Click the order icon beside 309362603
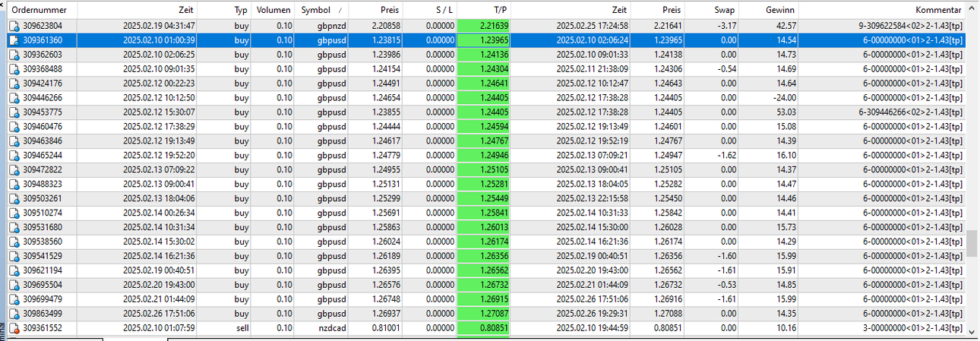The width and height of the screenshot is (980, 341). tap(14, 55)
